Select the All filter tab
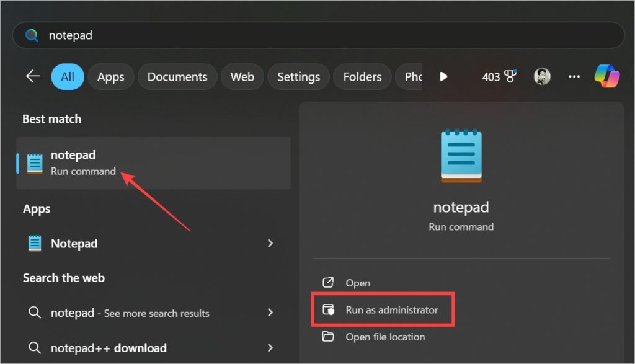635x364 pixels. 67,76
